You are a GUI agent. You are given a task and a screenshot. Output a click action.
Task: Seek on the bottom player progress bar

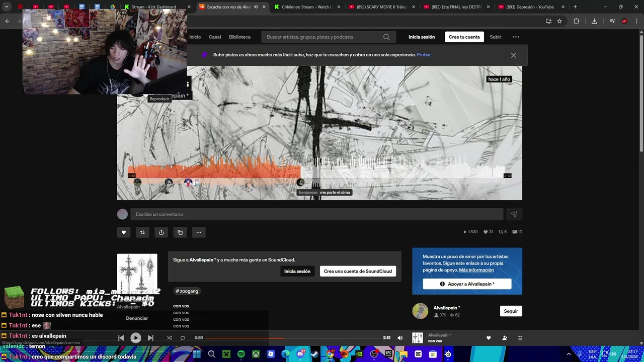click(x=293, y=338)
